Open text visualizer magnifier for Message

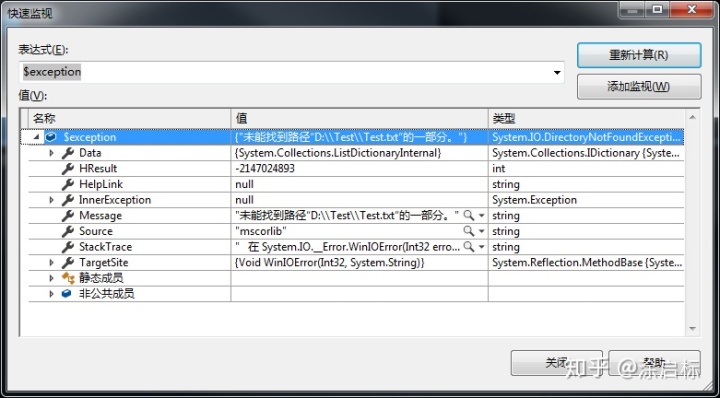pos(468,215)
